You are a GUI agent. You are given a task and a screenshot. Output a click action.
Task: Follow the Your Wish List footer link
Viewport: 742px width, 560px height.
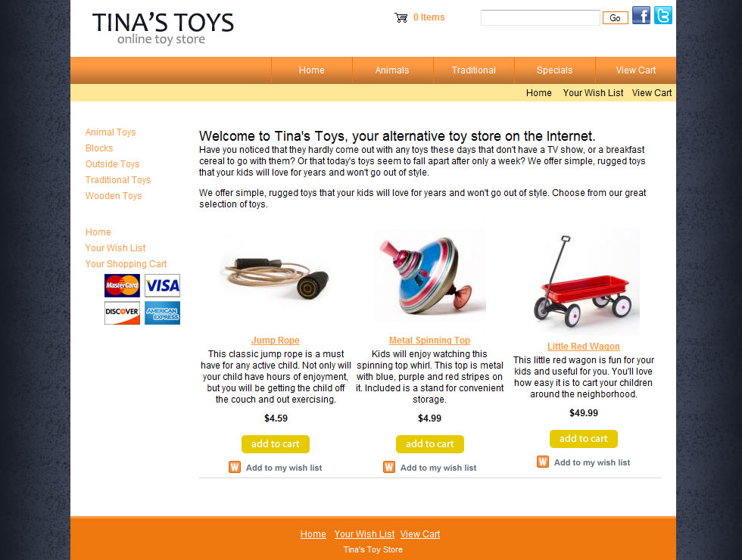[364, 534]
